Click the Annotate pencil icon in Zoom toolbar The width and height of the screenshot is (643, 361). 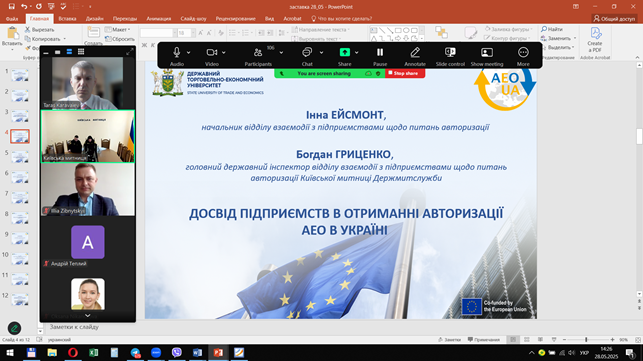[x=415, y=53]
